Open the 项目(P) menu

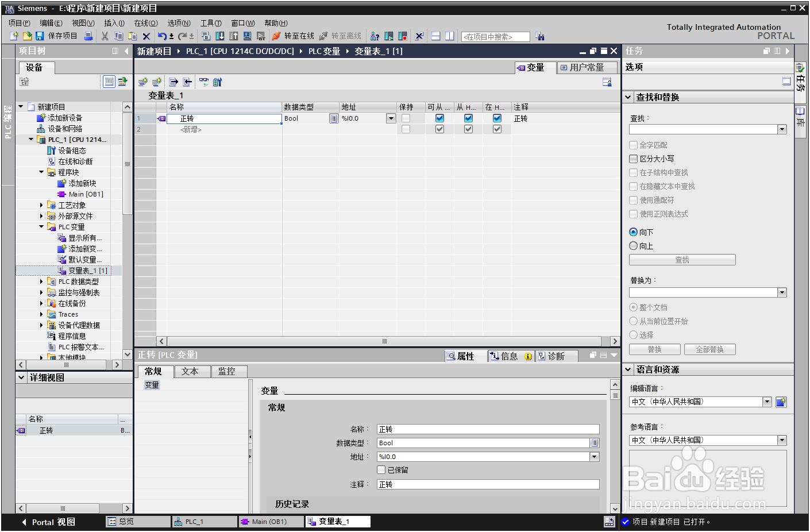tap(19, 23)
